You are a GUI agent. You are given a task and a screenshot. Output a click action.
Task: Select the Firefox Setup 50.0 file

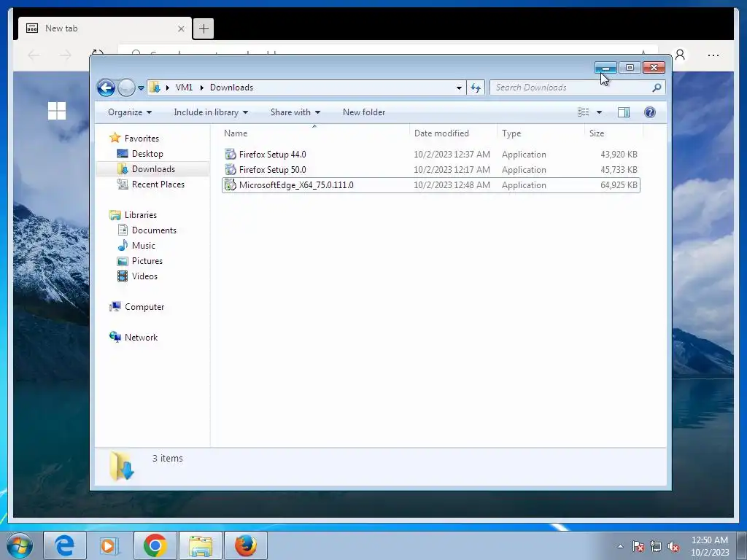pos(430,169)
